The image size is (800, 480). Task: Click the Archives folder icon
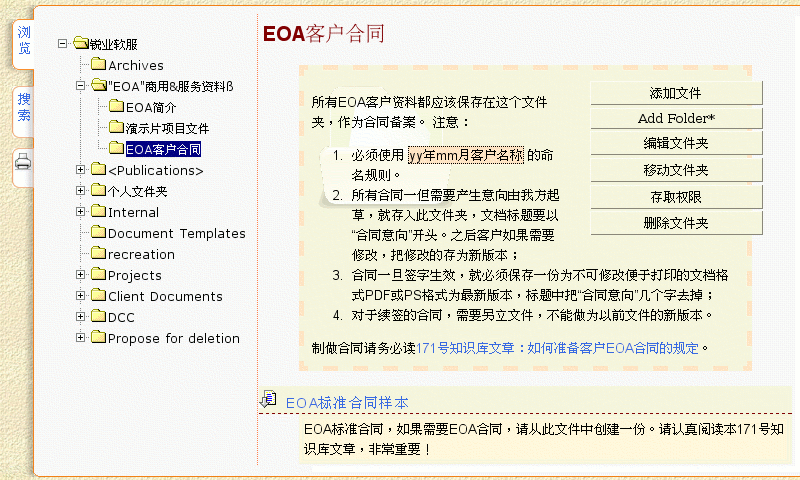coord(98,65)
